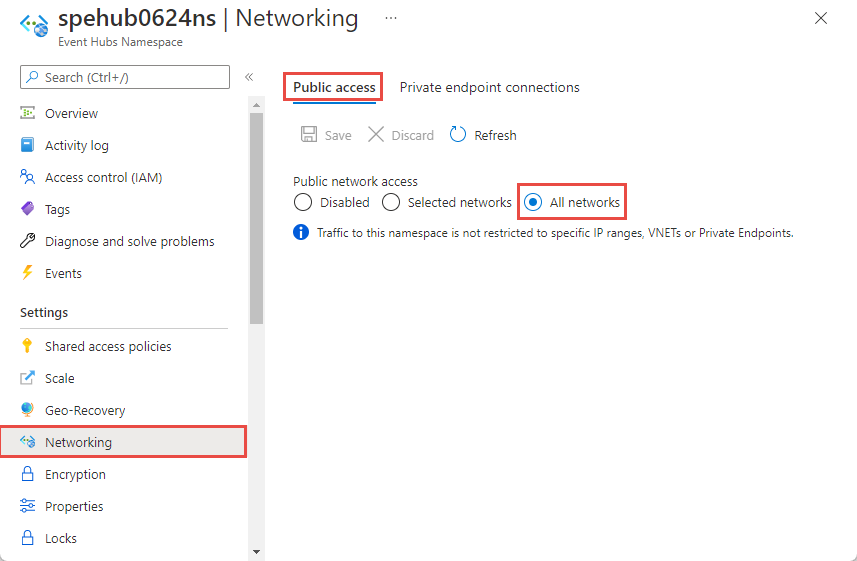Discard changes with the Discard button
The width and height of the screenshot is (857, 561).
pyautogui.click(x=401, y=135)
